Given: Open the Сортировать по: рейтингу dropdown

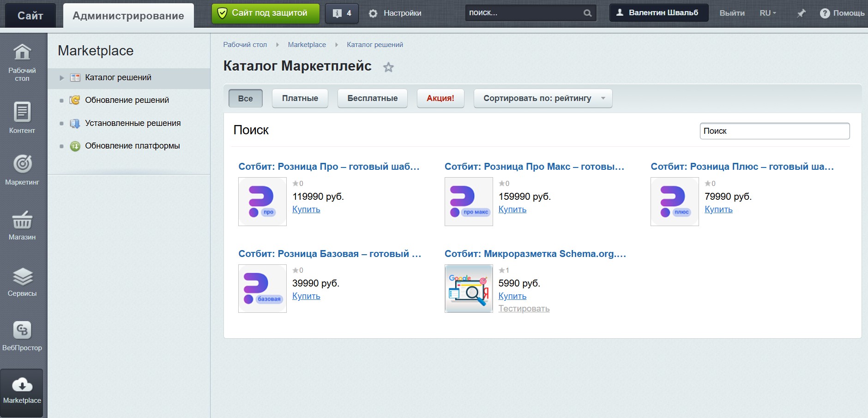Looking at the screenshot, I should click(543, 98).
